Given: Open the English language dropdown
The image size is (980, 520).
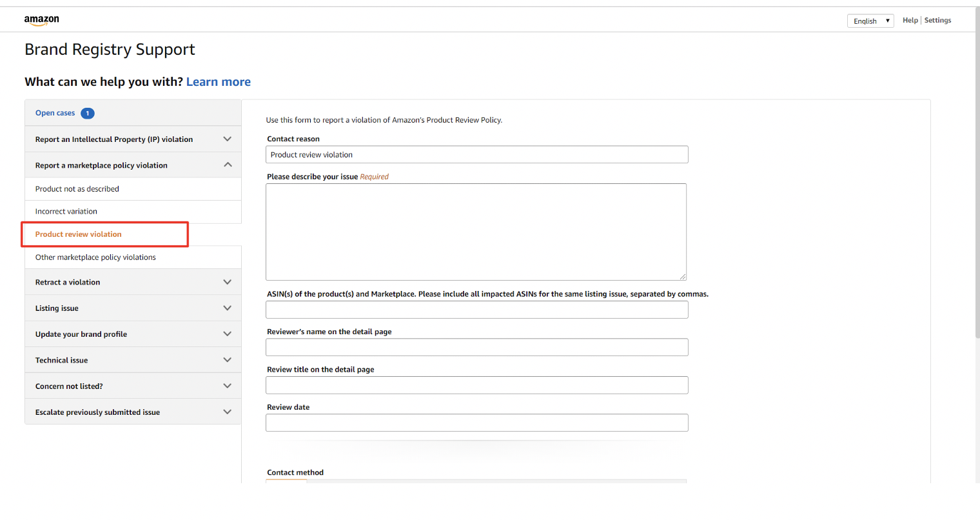Looking at the screenshot, I should pos(870,21).
